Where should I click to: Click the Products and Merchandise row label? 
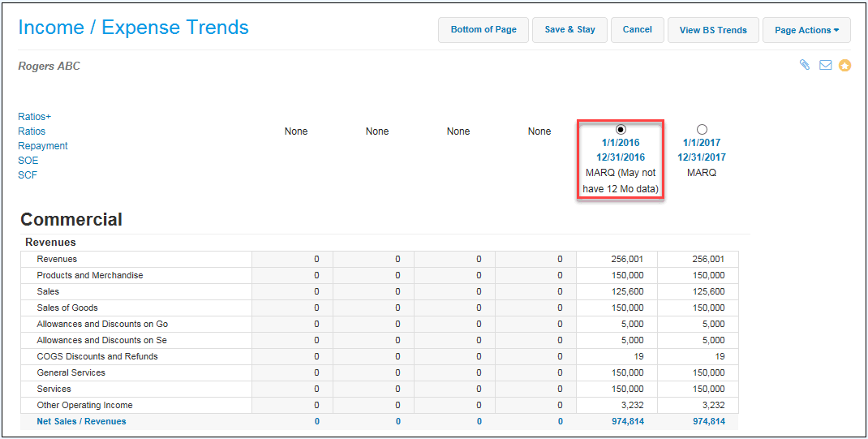pyautogui.click(x=90, y=275)
